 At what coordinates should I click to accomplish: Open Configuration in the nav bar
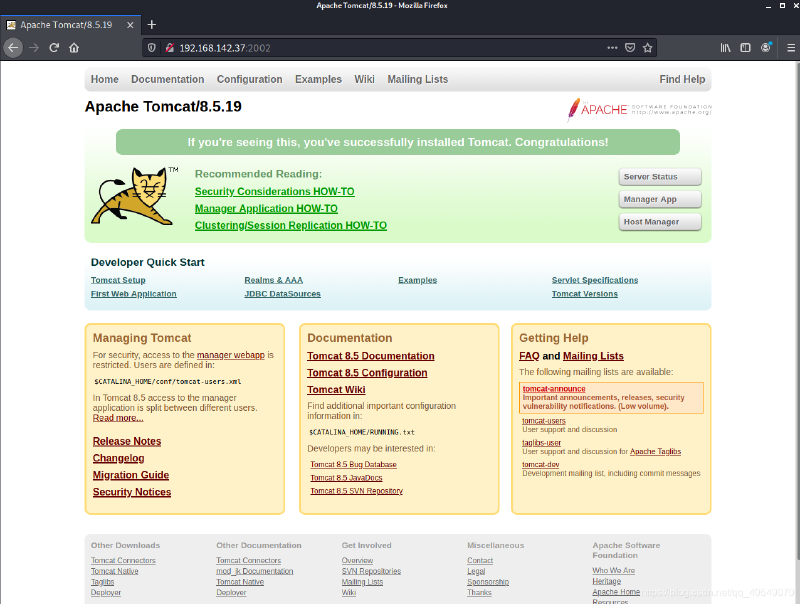click(249, 79)
